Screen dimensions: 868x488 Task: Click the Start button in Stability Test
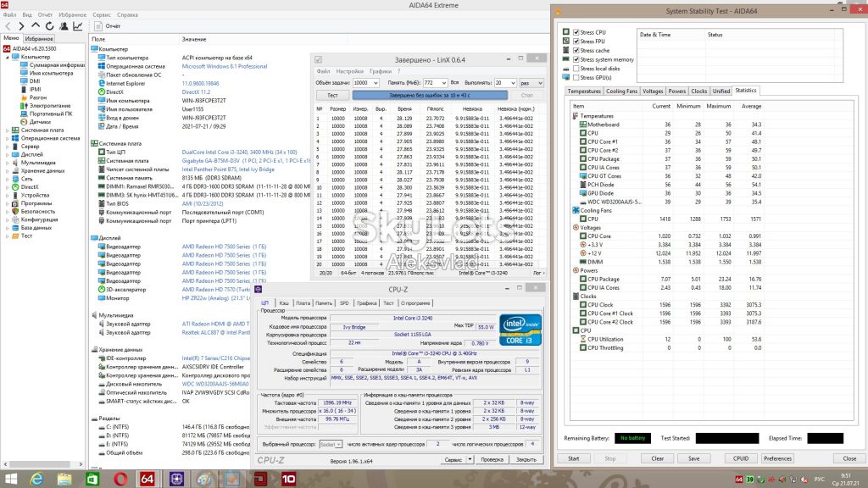574,458
